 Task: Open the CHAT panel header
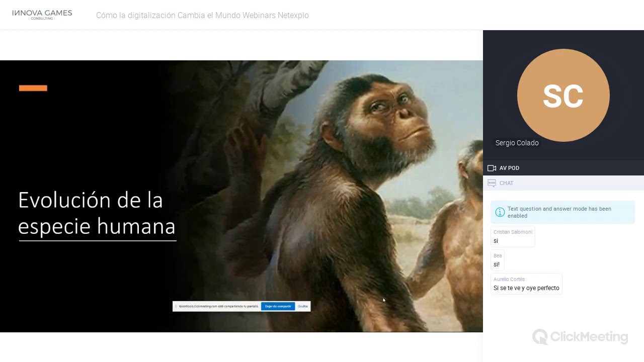coord(563,183)
